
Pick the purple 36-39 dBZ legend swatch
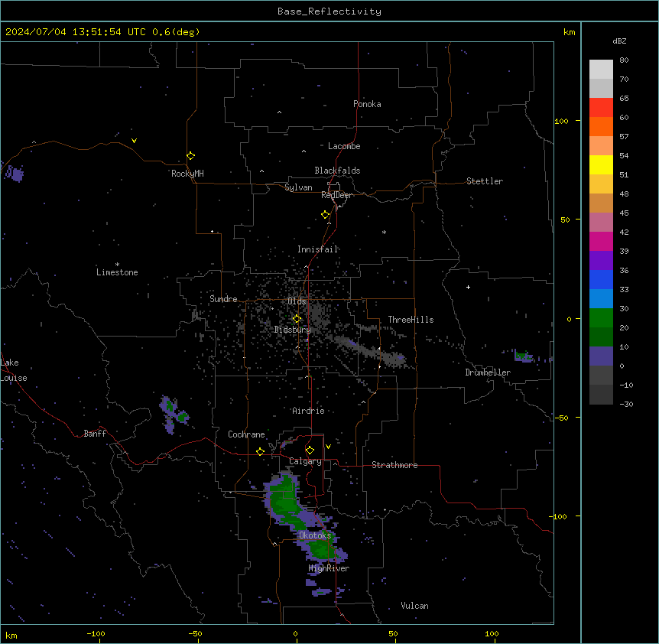(601, 261)
